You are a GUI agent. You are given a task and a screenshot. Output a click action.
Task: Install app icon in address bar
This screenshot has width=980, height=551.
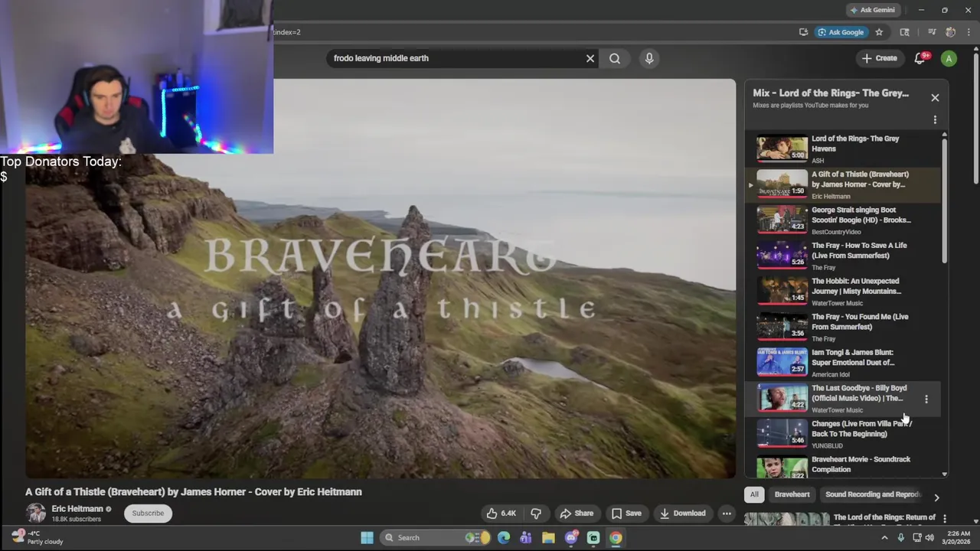(x=803, y=32)
